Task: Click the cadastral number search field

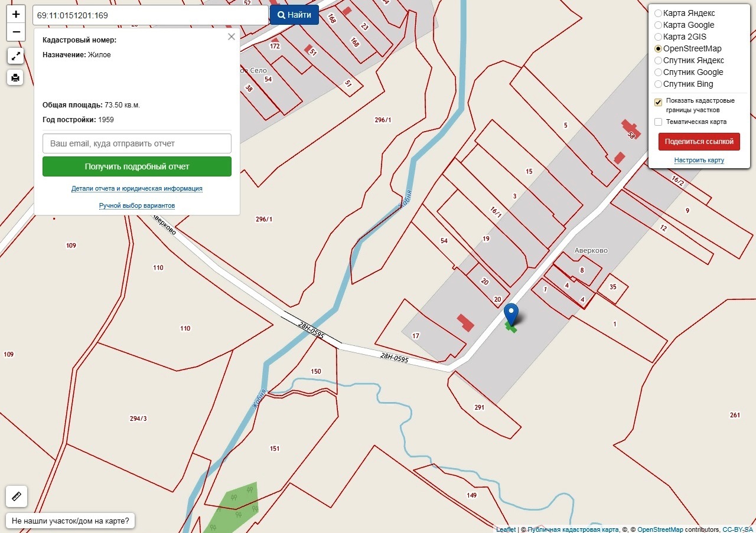Action: click(151, 15)
